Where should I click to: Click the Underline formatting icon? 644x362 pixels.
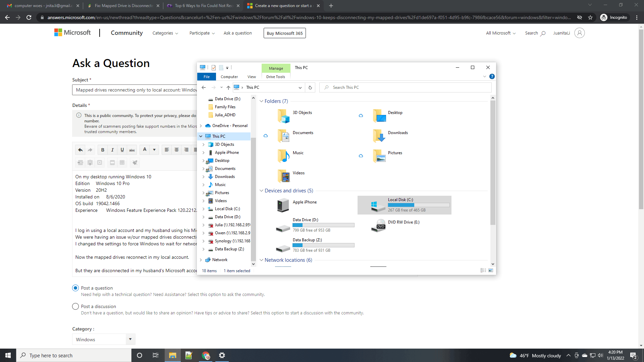[122, 150]
